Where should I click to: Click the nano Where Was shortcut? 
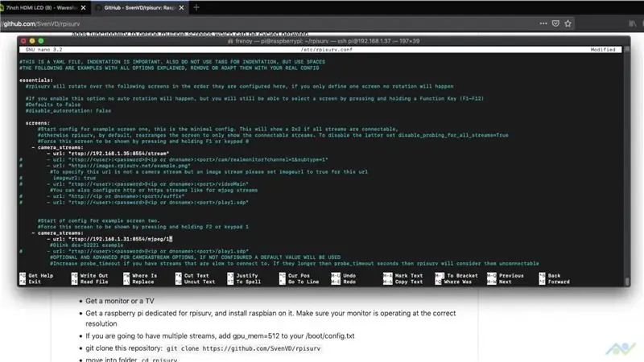click(x=454, y=282)
